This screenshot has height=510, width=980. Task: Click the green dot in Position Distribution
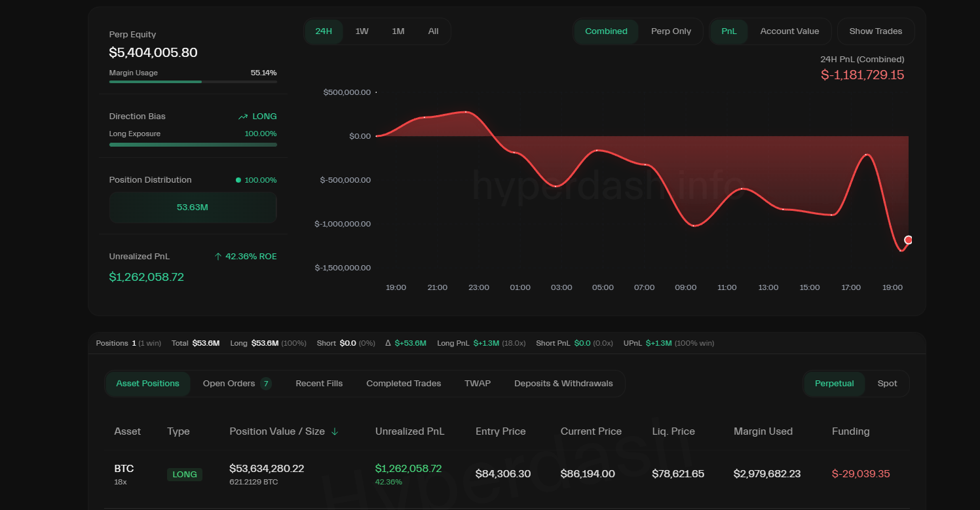pos(238,180)
